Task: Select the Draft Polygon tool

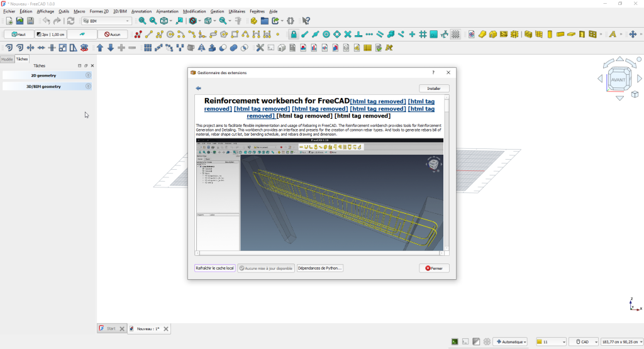Action: [x=224, y=35]
